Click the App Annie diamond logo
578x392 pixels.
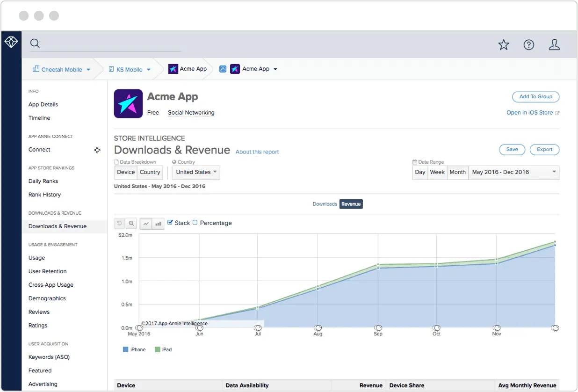point(11,43)
